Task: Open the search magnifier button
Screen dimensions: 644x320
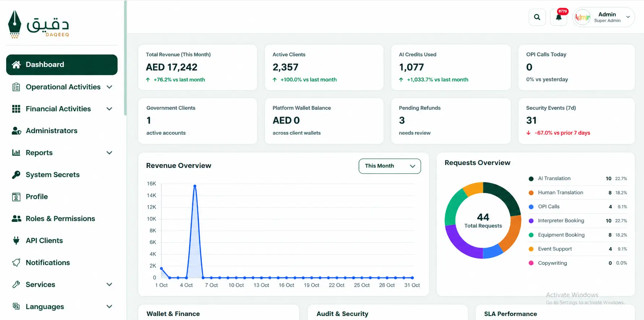Action: coord(537,17)
